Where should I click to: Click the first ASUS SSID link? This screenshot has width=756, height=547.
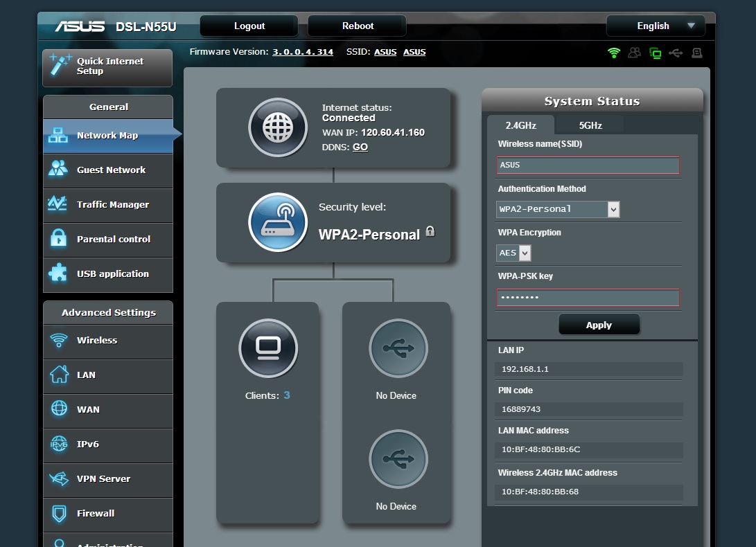pyautogui.click(x=385, y=52)
